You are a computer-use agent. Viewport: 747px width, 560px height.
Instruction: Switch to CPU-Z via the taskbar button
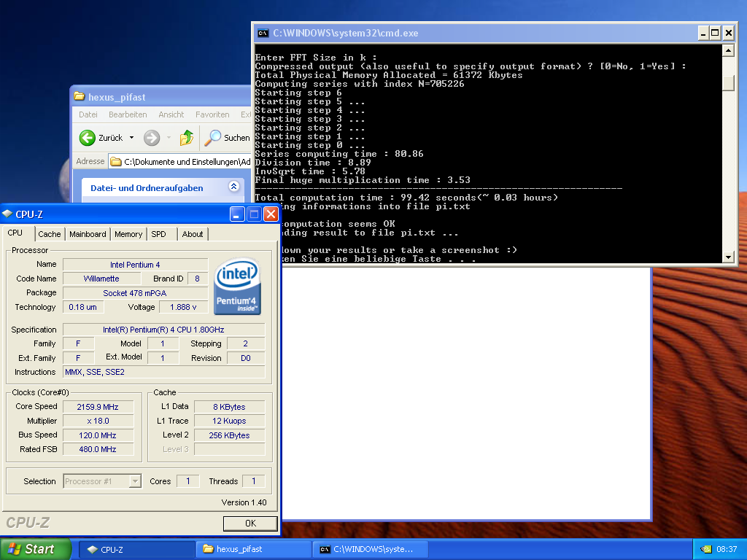point(136,549)
